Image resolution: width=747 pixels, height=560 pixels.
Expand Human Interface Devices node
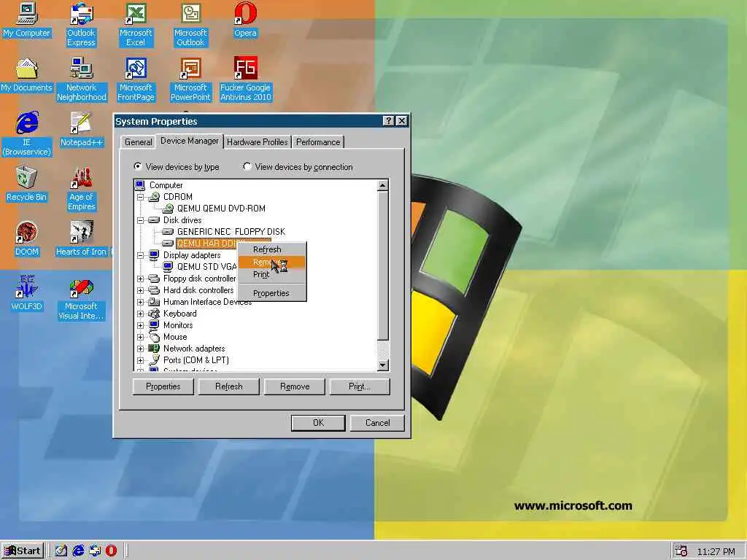(x=141, y=302)
